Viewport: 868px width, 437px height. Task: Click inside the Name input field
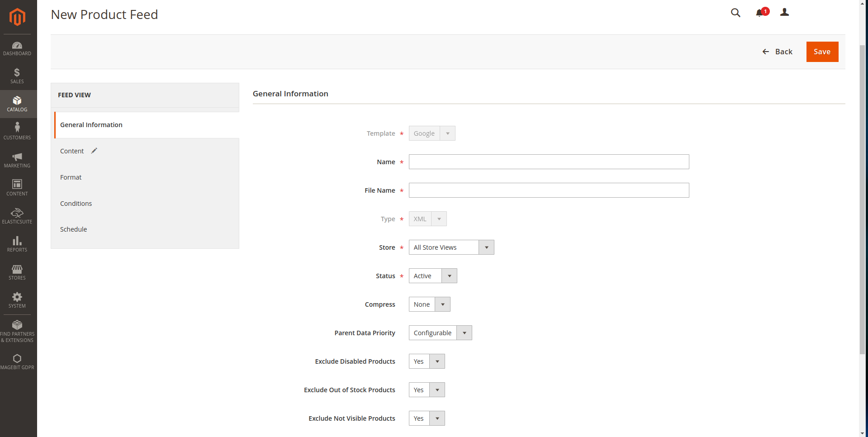pos(548,161)
